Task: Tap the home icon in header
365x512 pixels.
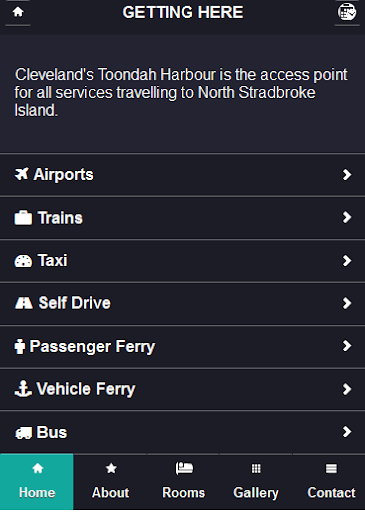Action: coord(18,12)
